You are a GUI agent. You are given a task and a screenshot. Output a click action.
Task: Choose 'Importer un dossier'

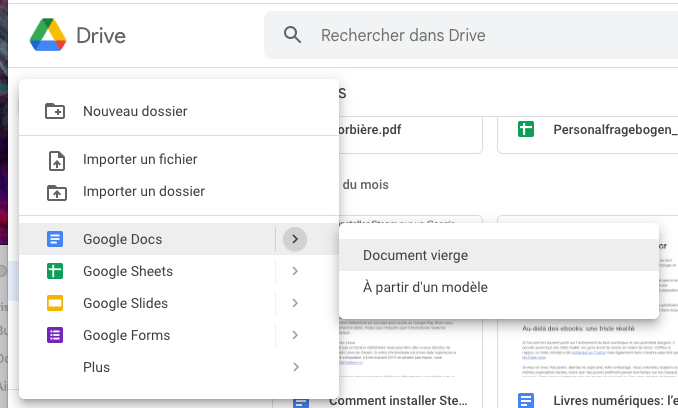tap(179, 191)
